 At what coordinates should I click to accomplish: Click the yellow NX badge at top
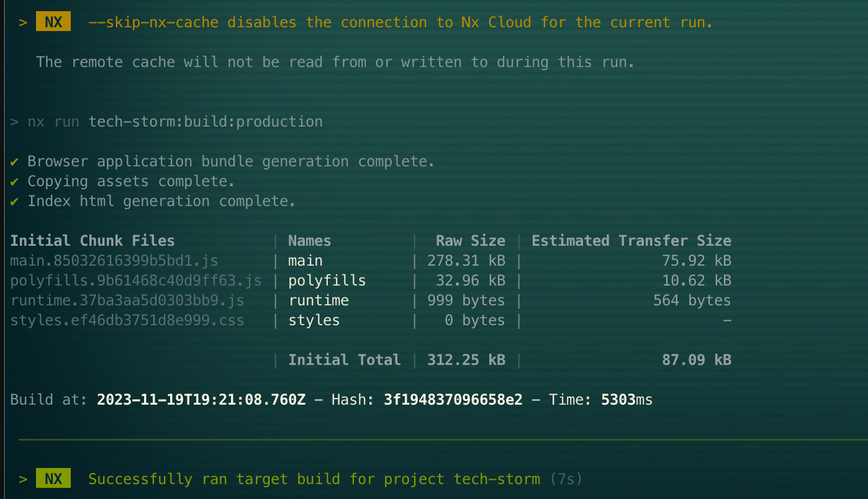[53, 22]
